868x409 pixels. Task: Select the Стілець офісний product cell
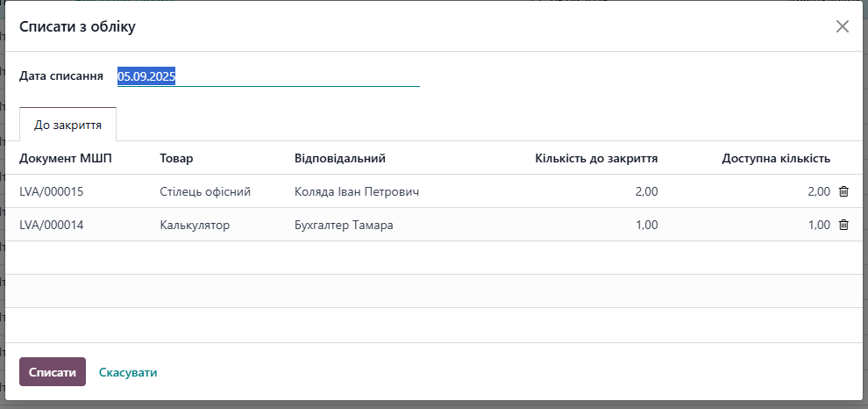coord(206,191)
